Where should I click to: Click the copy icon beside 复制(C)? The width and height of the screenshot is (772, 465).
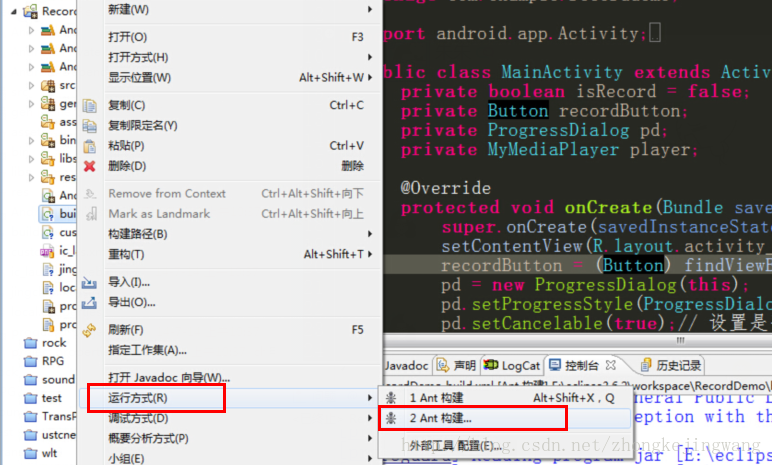90,105
